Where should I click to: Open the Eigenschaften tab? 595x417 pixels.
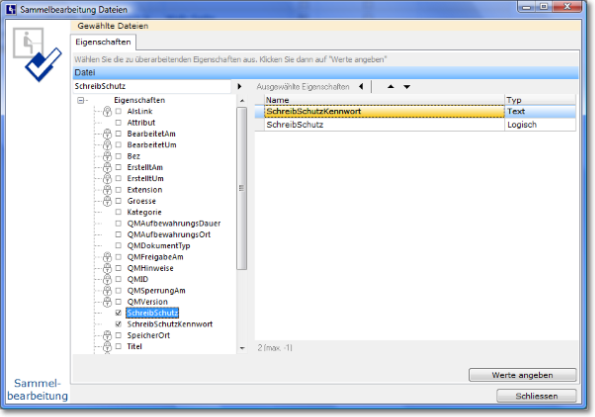click(103, 42)
